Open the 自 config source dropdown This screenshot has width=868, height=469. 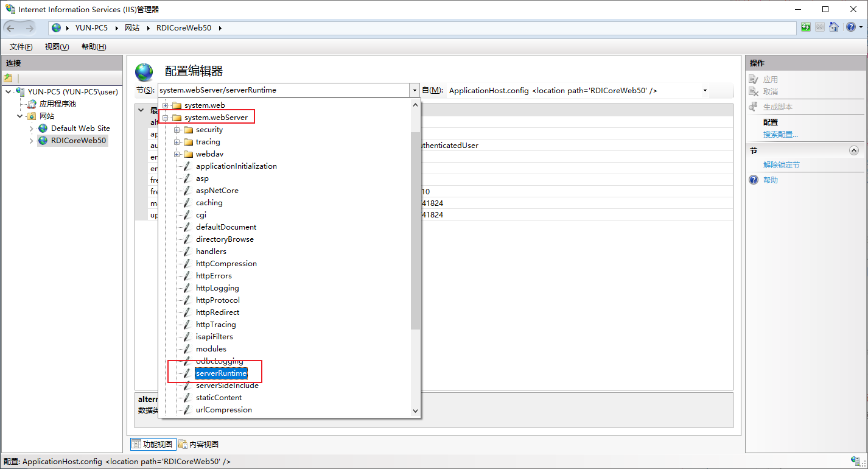(705, 91)
